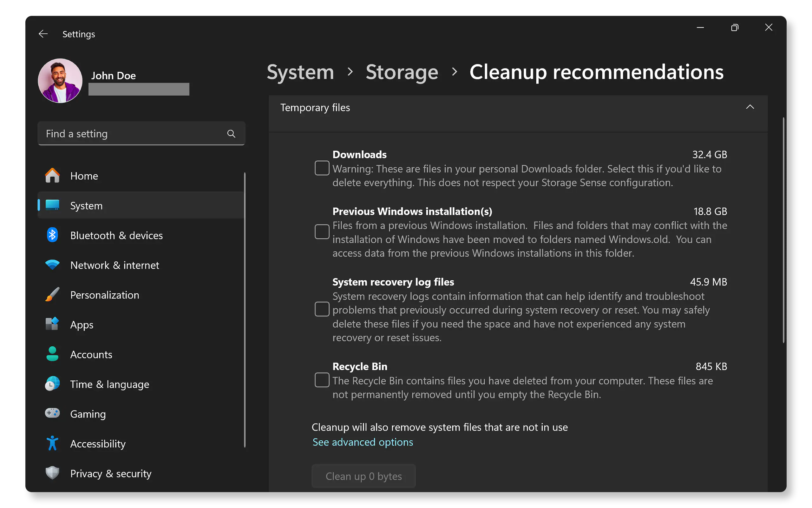812x508 pixels.
Task: Select System recovery log files checkbox
Action: [x=322, y=309]
